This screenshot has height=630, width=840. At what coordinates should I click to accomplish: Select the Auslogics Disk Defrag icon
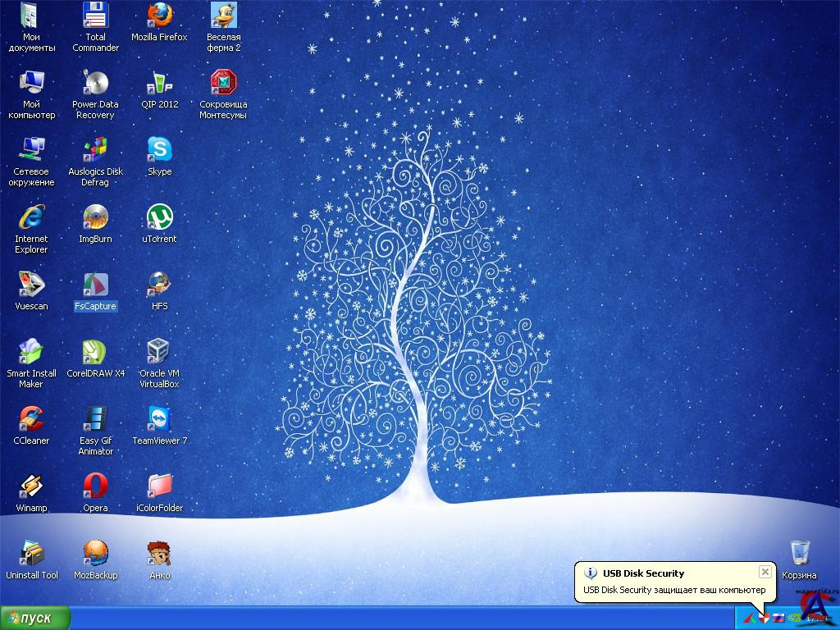click(95, 151)
